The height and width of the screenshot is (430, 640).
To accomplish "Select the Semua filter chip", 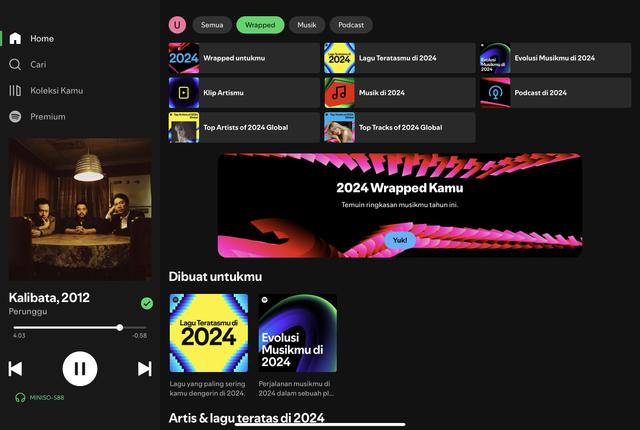I will [212, 25].
